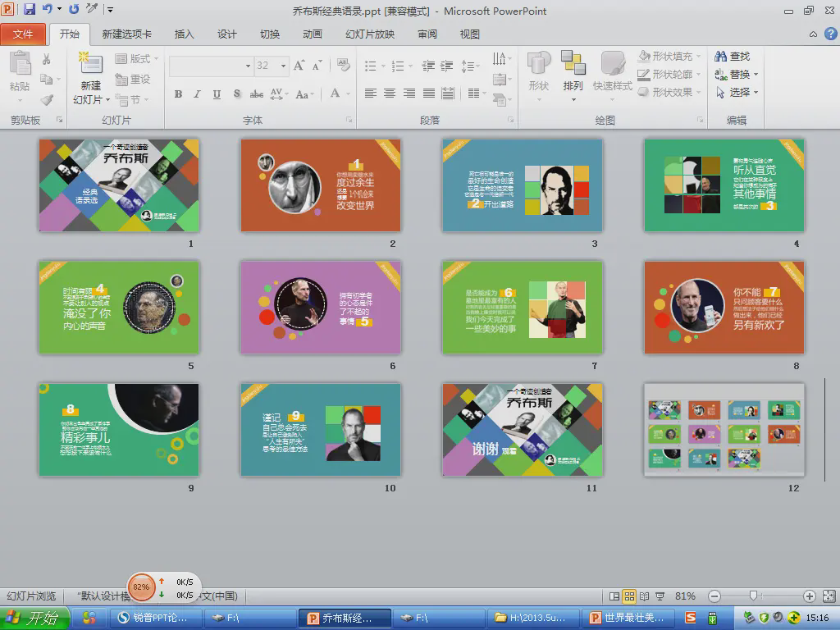Click the Undo arrow in title bar
Screen dimensions: 840x630
click(x=47, y=10)
